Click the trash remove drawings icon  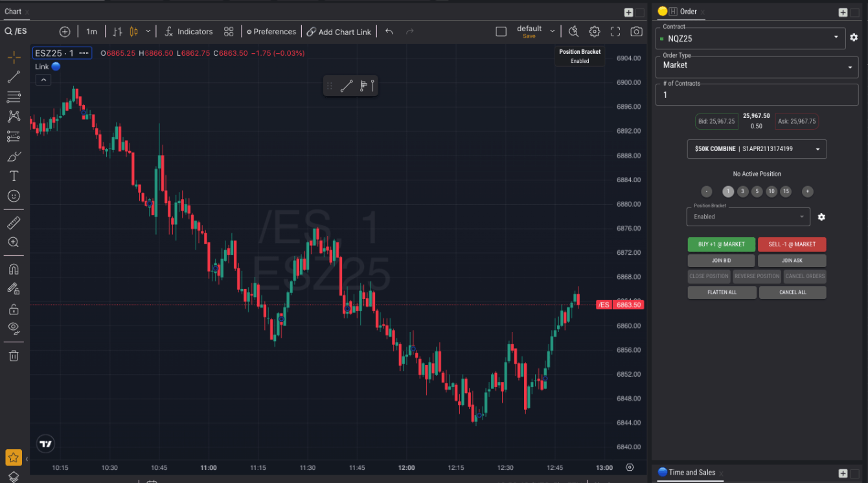pyautogui.click(x=14, y=355)
